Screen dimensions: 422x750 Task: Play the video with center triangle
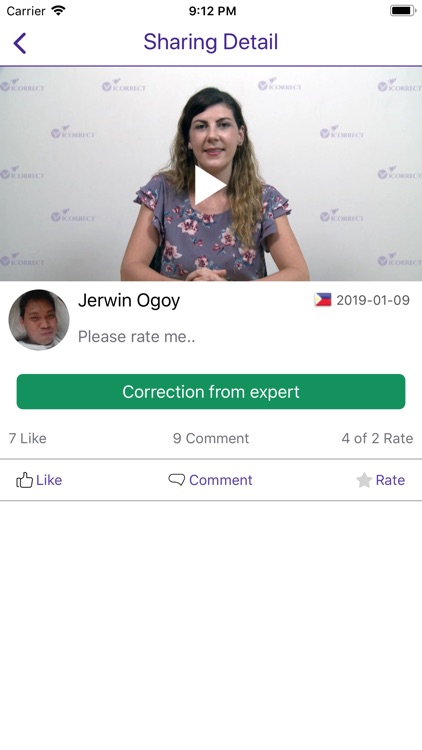(x=210, y=185)
